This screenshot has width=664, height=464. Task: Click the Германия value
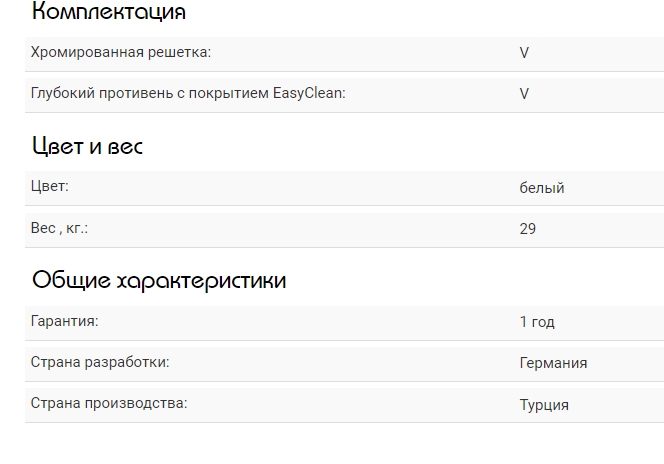pyautogui.click(x=553, y=363)
